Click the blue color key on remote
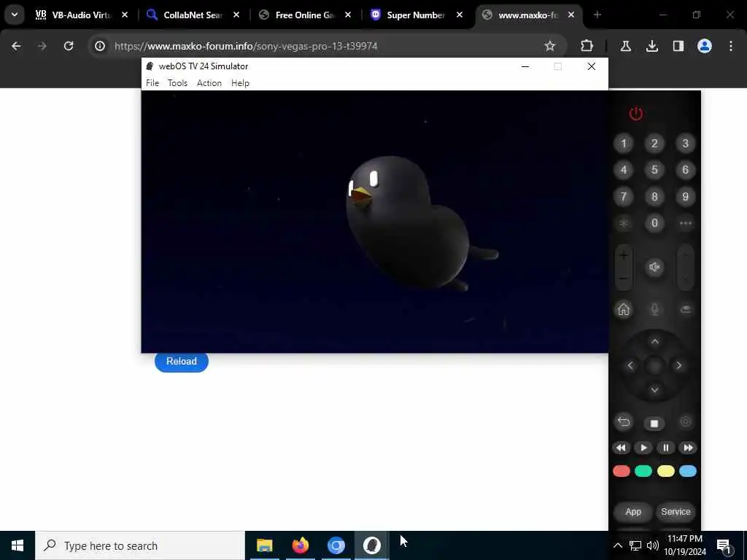This screenshot has height=560, width=747. click(x=688, y=472)
